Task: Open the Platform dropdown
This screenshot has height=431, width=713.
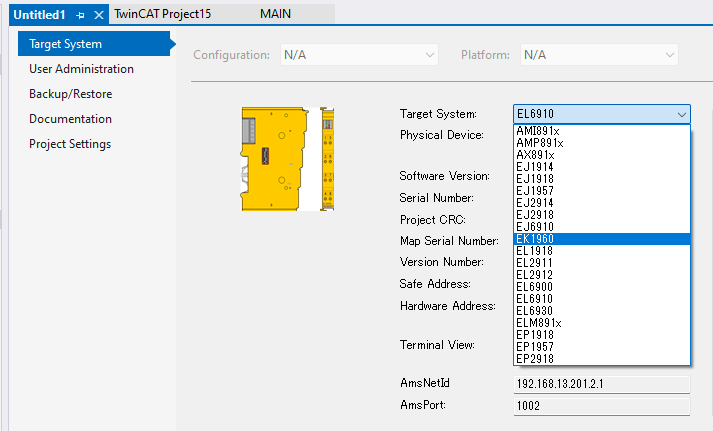Action: pos(599,55)
